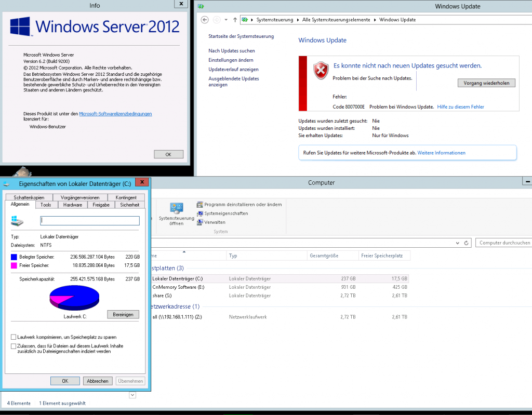This screenshot has width=532, height=415.
Task: Open the Kontingent tab
Action: pos(126,197)
